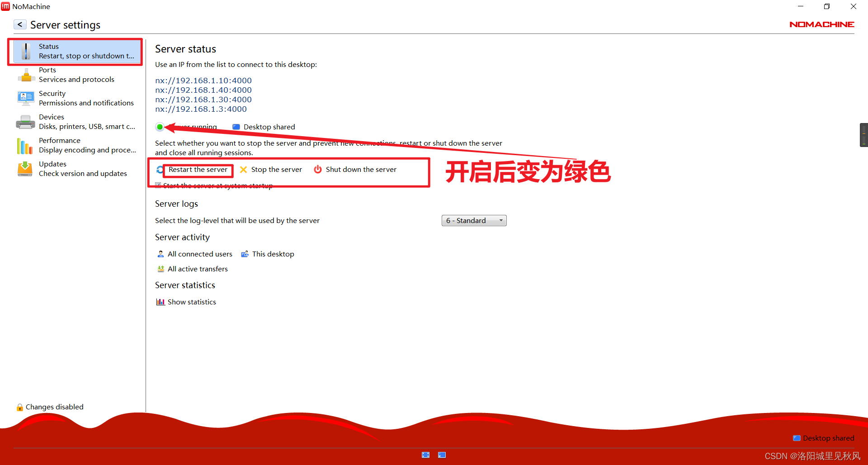Click the Changes disabled lock icon
Viewport: 868px width, 465px height.
(20, 407)
